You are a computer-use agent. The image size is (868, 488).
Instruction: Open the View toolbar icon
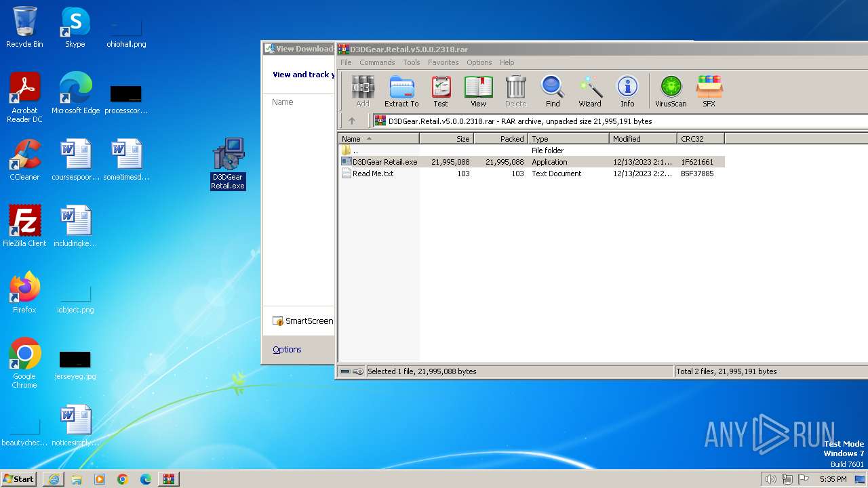(x=478, y=91)
